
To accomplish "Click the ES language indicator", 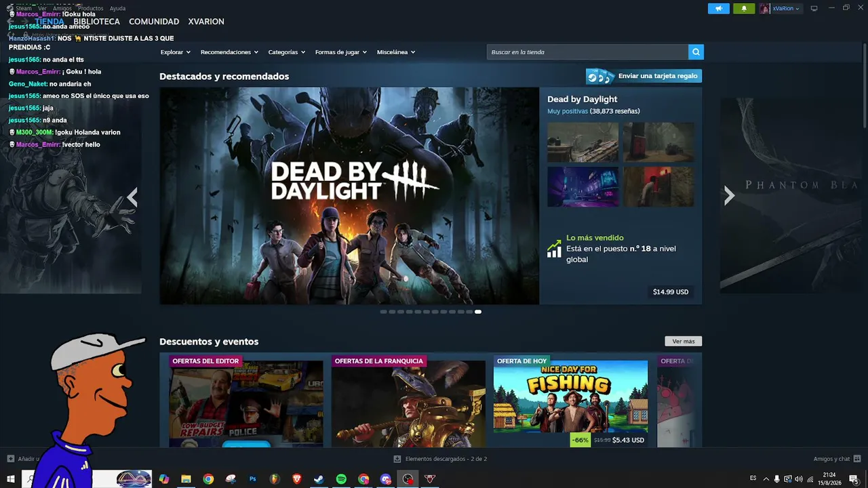I will 753,479.
